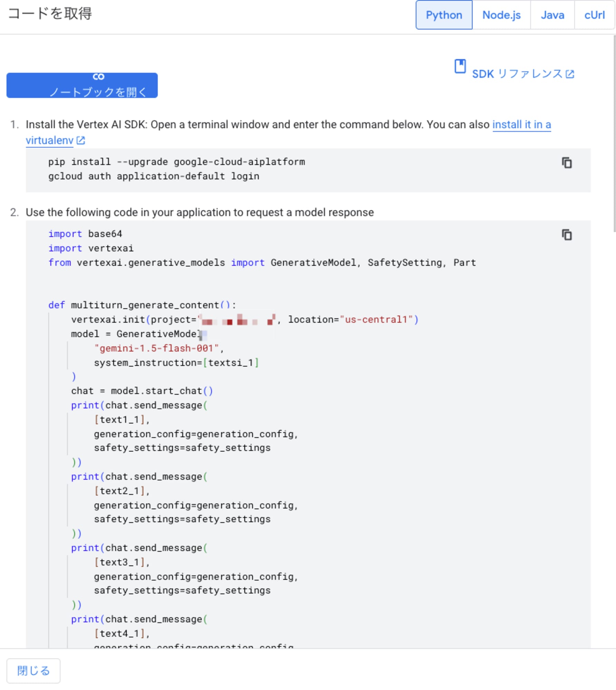Click the 'Use the following code in your application' instruction text
Screen dimensions: 616x690
pyautogui.click(x=200, y=213)
